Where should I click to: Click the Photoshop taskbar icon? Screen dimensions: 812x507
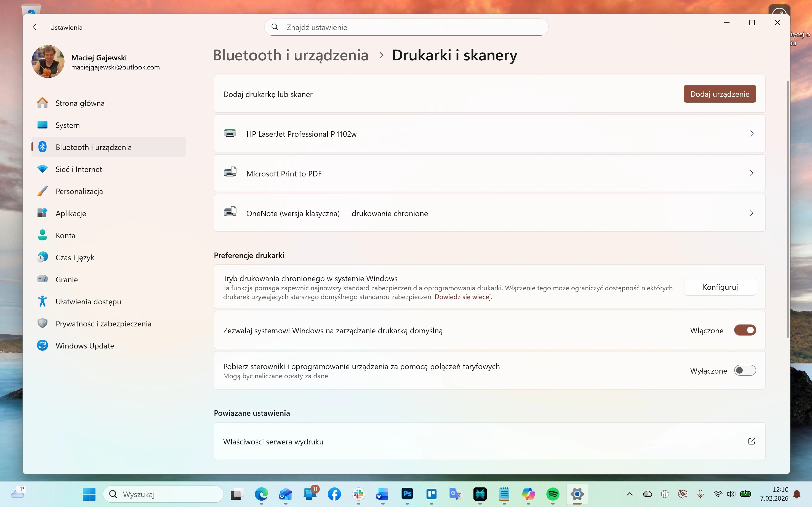407,494
